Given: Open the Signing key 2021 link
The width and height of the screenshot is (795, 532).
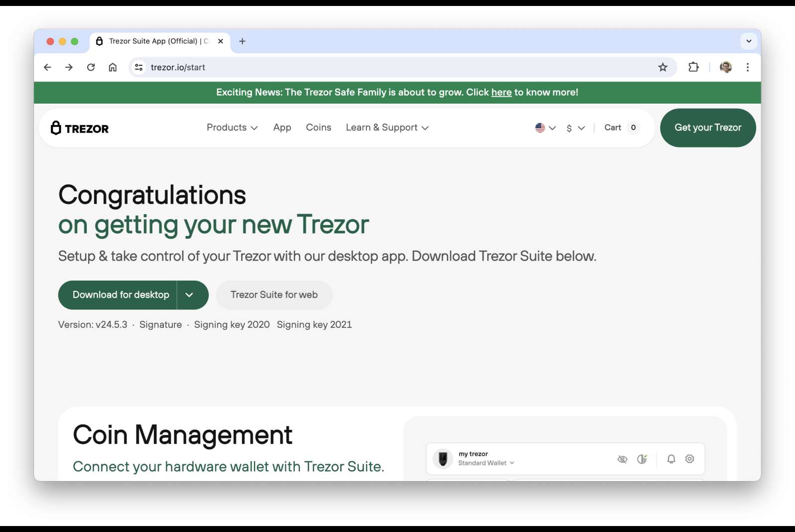Looking at the screenshot, I should click(x=314, y=325).
